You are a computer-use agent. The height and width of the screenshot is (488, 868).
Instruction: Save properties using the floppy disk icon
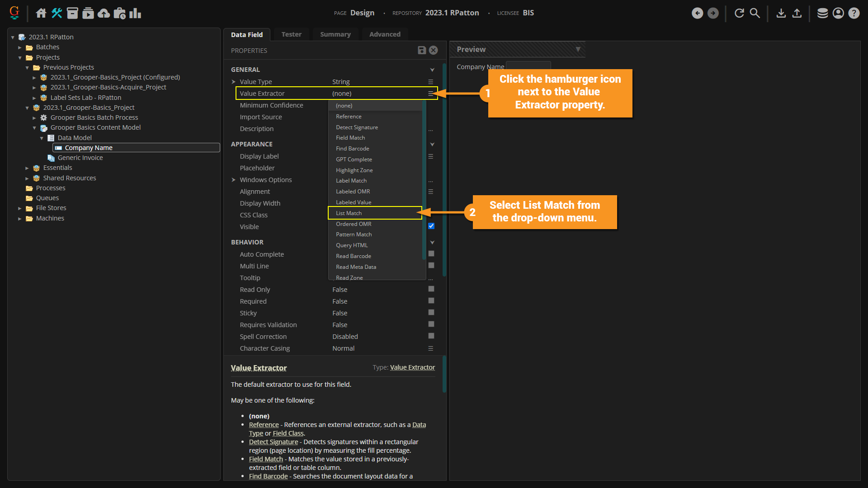[x=422, y=50]
